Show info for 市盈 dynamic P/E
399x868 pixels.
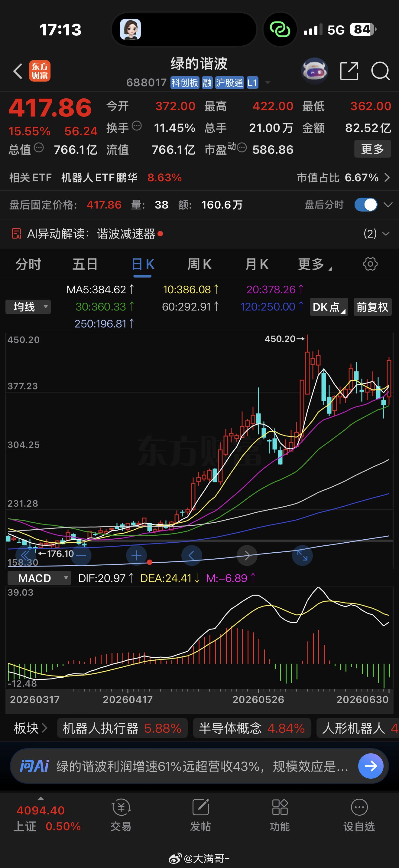[242, 148]
